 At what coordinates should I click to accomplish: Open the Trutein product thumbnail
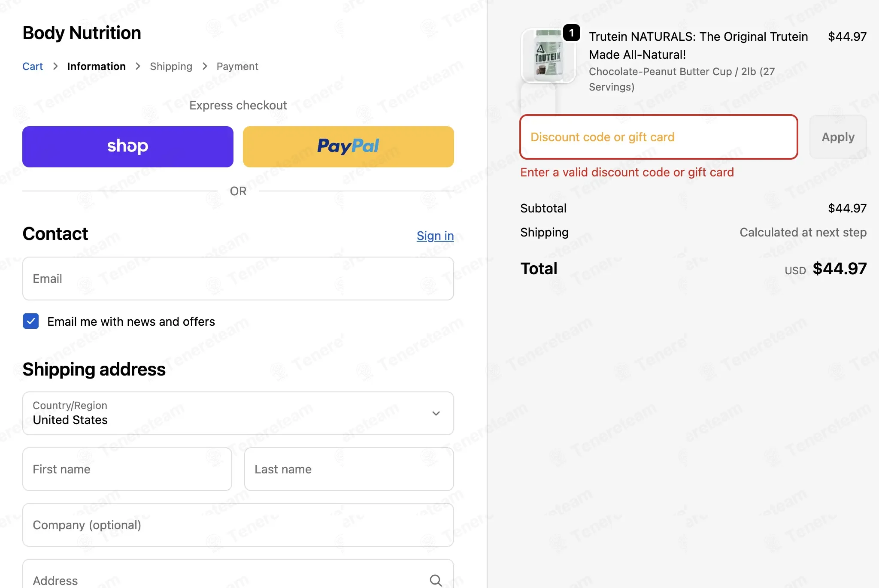(x=548, y=56)
